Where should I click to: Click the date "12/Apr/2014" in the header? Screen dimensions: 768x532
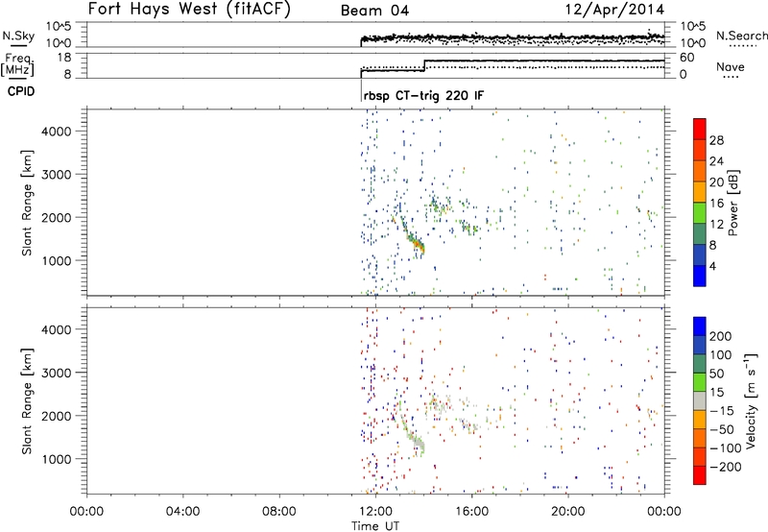point(614,10)
